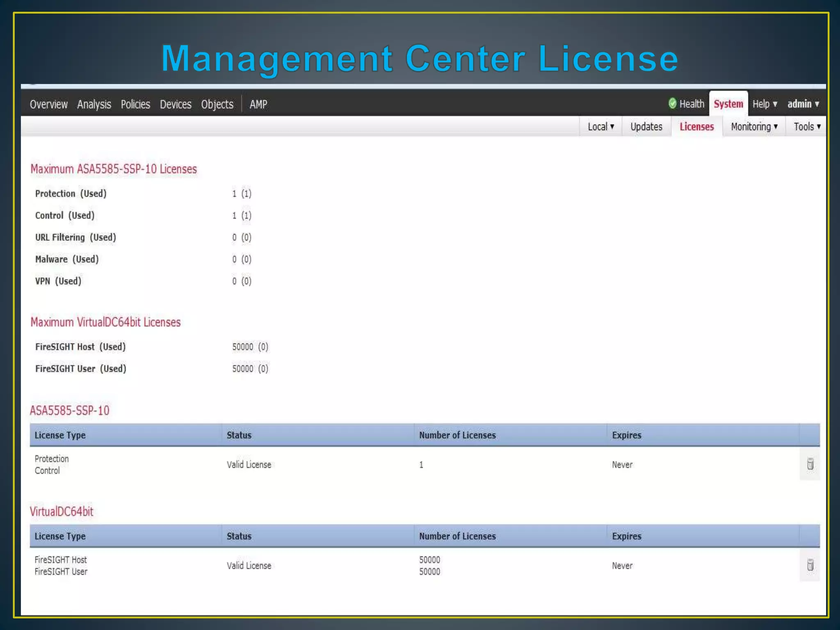Click 'Never' in the Protection Control row
Image resolution: width=840 pixels, height=630 pixels.
click(x=622, y=465)
